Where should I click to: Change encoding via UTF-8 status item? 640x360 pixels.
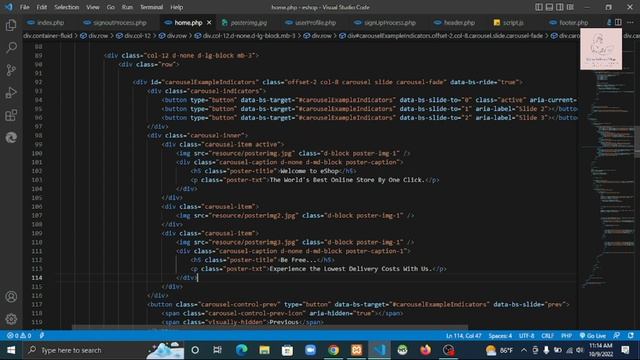(x=526, y=336)
